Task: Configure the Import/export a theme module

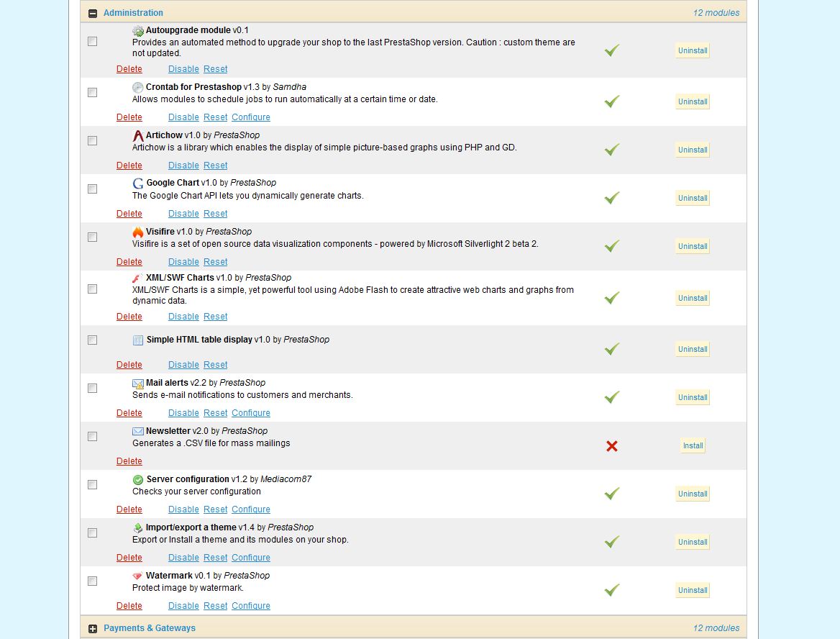Action: tap(251, 558)
